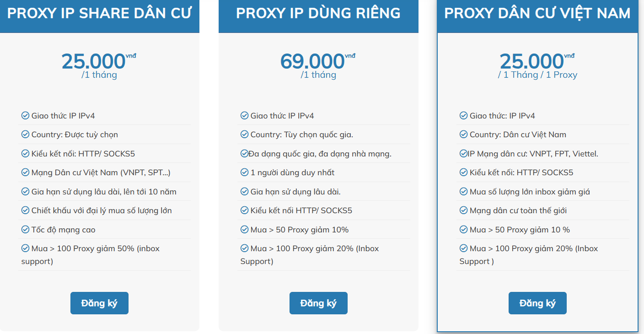Click checkmark for Mua > 50 Proxy giảm 10%

[x=244, y=230]
